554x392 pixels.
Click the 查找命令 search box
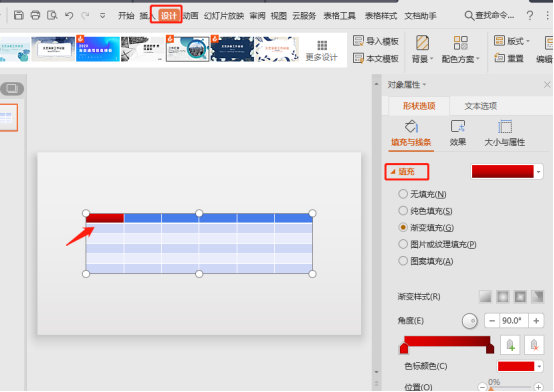click(x=489, y=16)
